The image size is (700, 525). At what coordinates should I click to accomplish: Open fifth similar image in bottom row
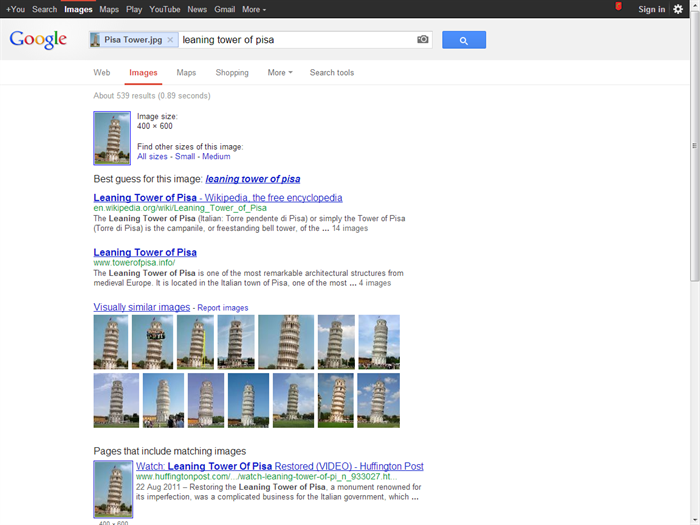click(x=293, y=400)
